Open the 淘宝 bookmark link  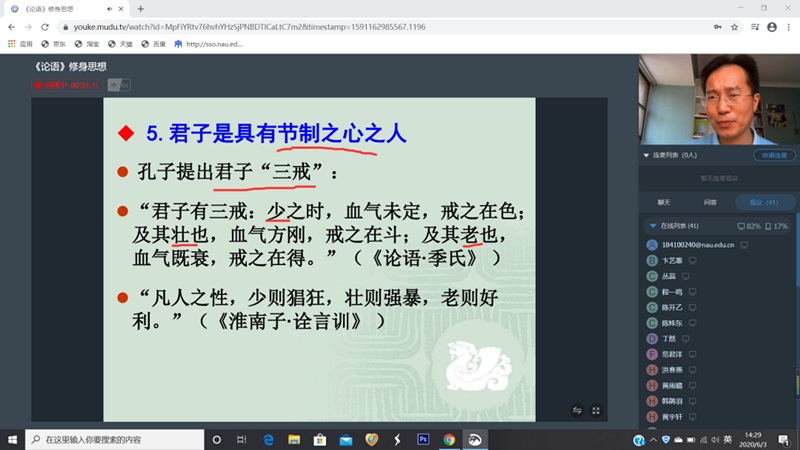pyautogui.click(x=90, y=44)
